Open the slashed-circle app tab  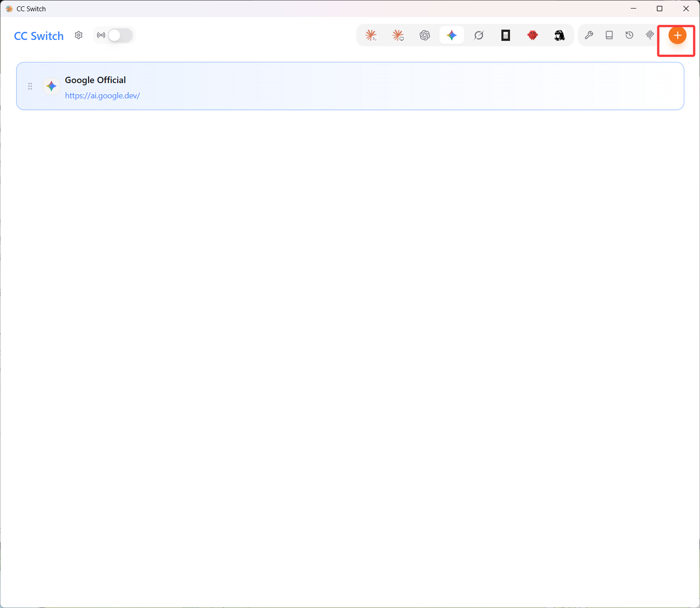click(479, 35)
